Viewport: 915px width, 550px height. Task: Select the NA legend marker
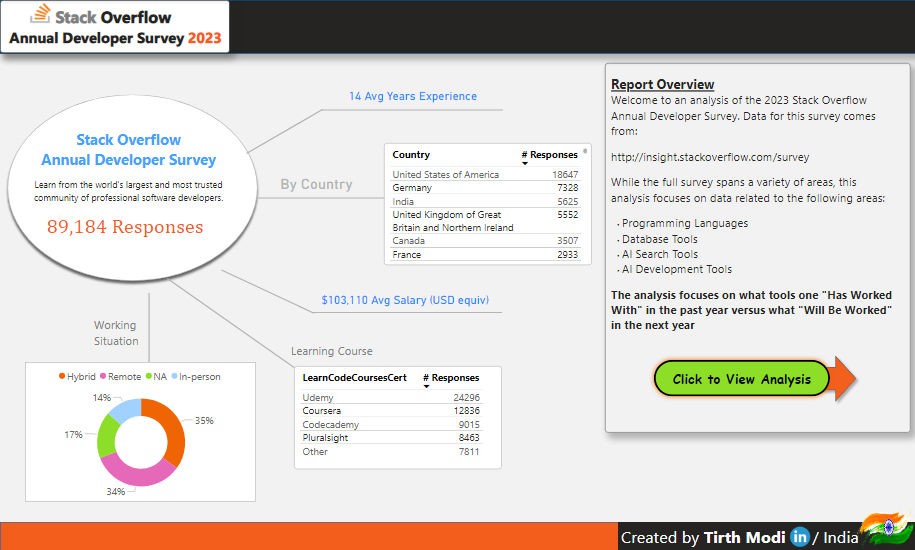[148, 377]
